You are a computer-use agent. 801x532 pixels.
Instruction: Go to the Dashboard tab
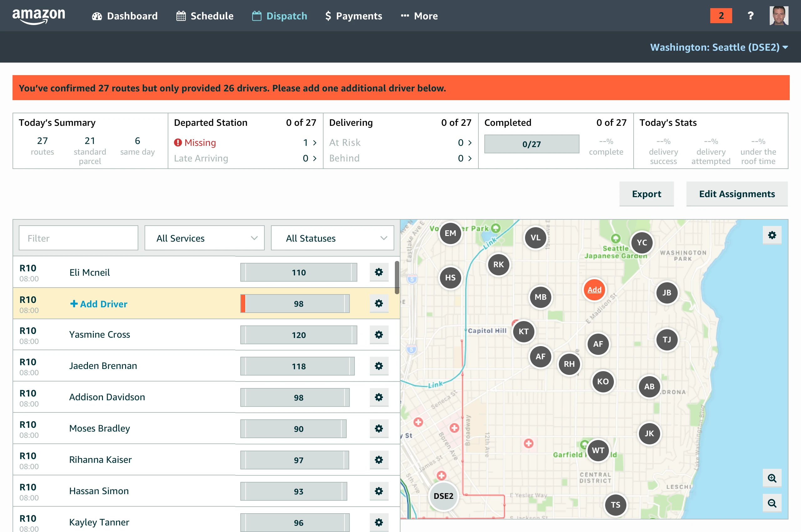[125, 16]
